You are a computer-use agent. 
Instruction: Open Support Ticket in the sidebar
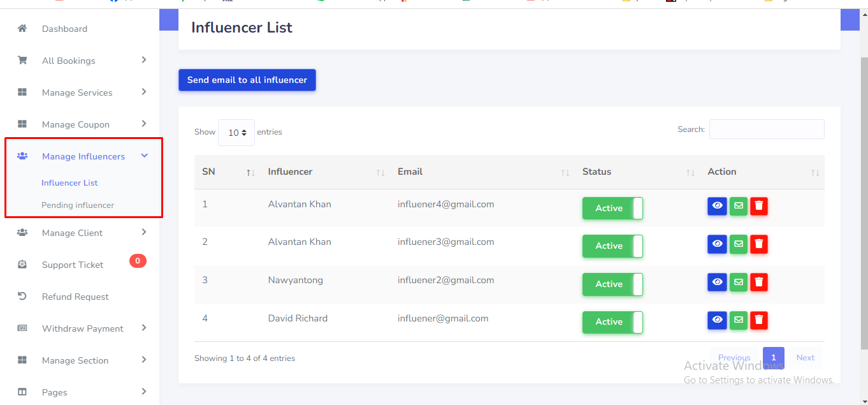tap(73, 265)
